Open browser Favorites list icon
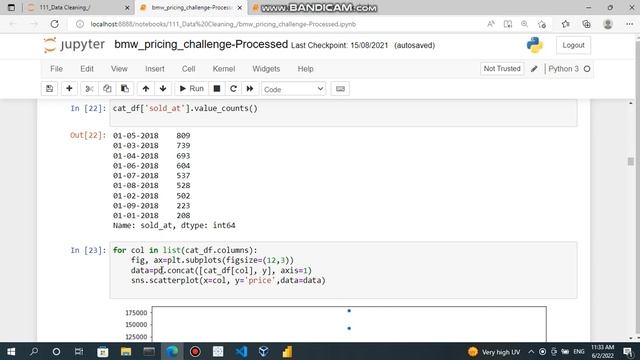Screen dimensions: 640x360 click(x=565, y=24)
